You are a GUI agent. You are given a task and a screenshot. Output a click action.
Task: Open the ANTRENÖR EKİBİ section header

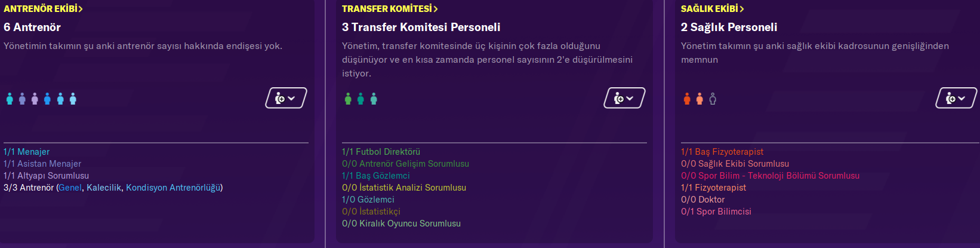pyautogui.click(x=43, y=9)
